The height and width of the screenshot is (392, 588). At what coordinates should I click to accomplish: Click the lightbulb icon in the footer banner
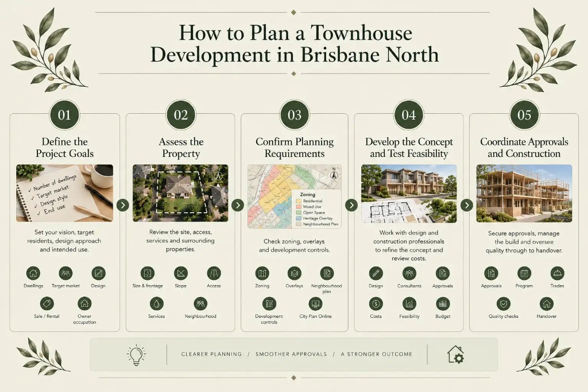136,355
